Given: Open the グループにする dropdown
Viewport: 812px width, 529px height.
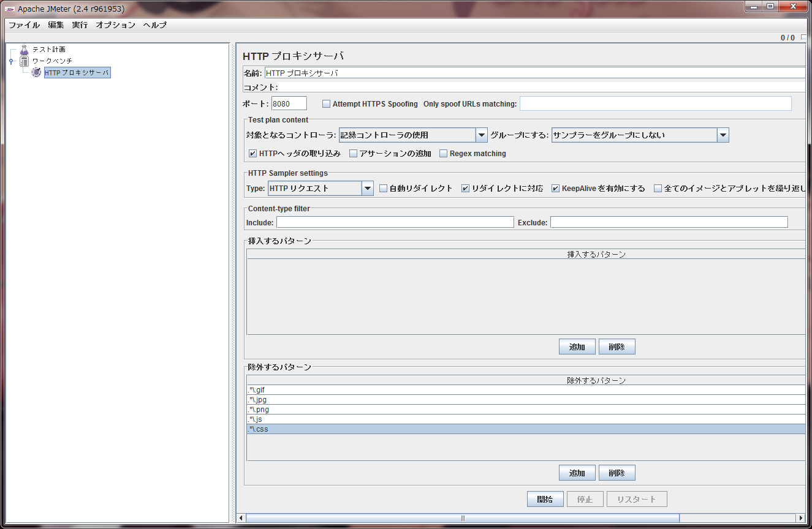Looking at the screenshot, I should pos(640,135).
